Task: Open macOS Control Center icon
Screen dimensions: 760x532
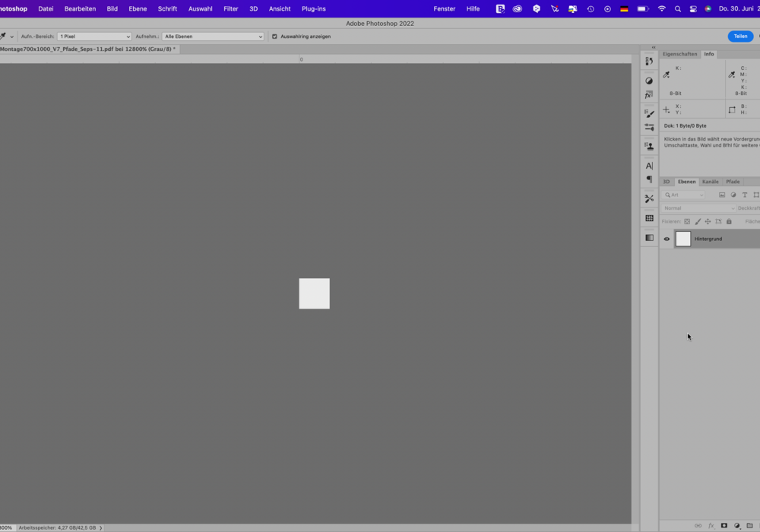Action: pos(693,8)
